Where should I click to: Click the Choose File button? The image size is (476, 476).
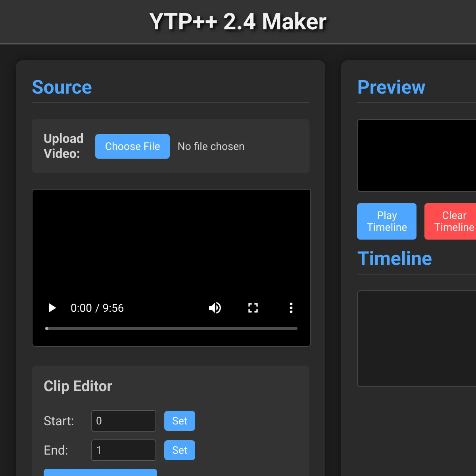(132, 146)
